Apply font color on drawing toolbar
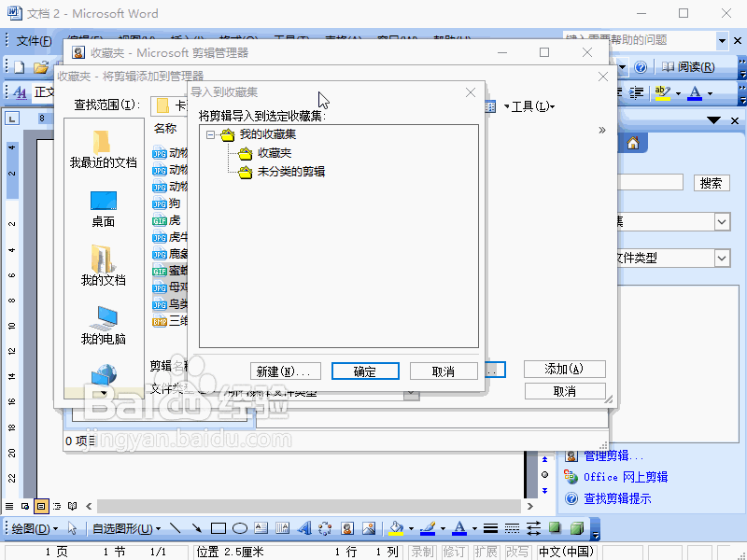This screenshot has height=560, width=747. 459,528
